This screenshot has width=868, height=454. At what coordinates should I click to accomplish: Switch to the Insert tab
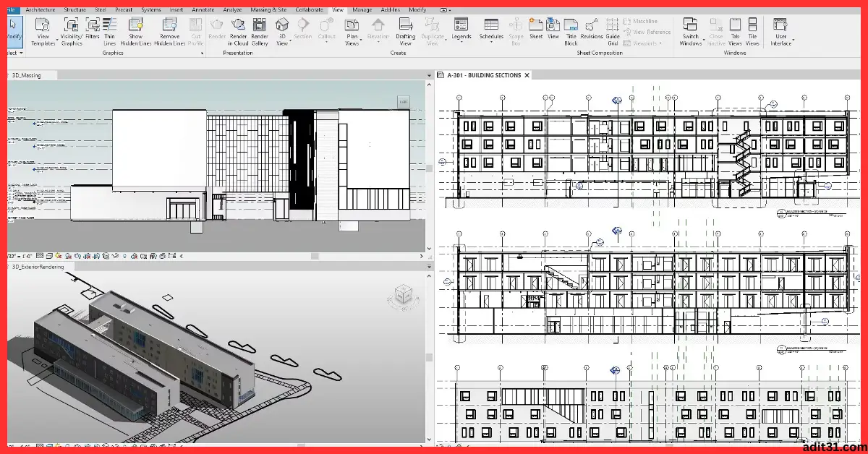point(176,10)
